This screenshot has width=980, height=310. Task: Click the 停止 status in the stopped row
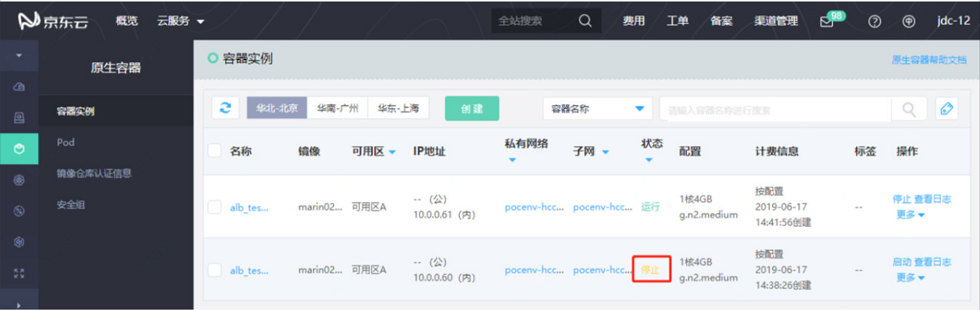click(x=651, y=270)
